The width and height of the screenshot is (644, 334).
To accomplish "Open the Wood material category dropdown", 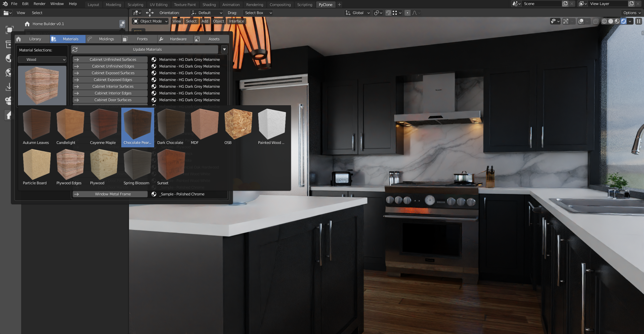I will tap(42, 60).
